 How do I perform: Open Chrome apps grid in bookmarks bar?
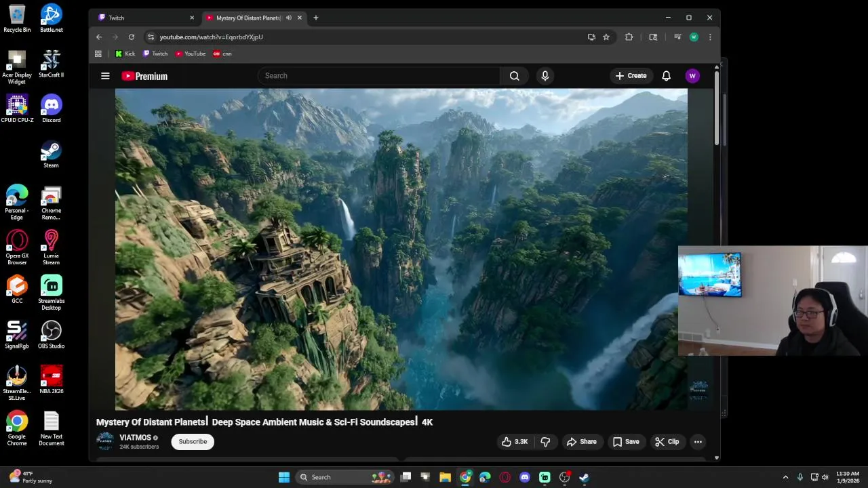[98, 54]
